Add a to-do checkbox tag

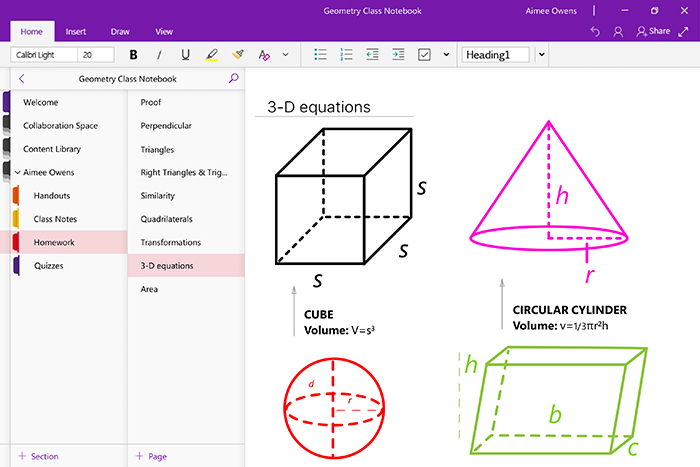424,55
